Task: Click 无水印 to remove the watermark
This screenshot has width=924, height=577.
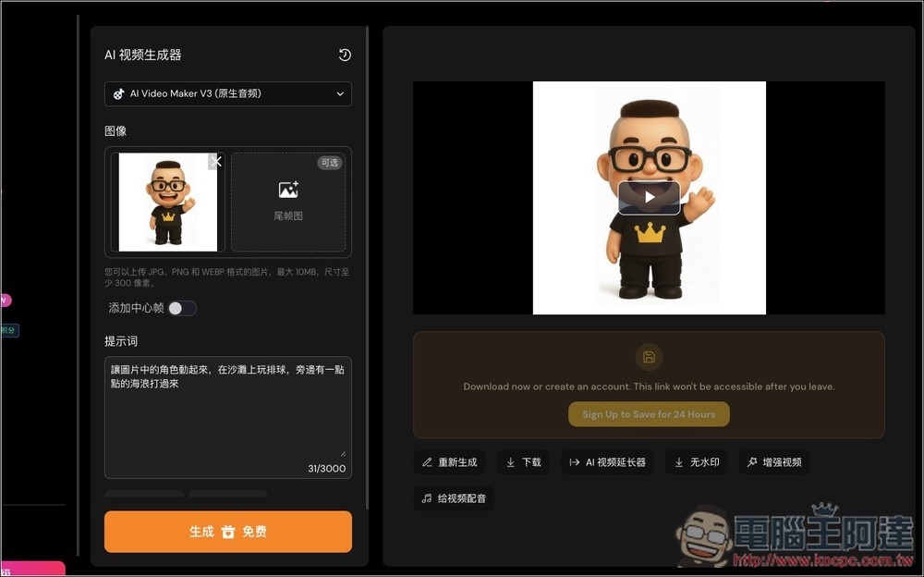Action: 696,461
